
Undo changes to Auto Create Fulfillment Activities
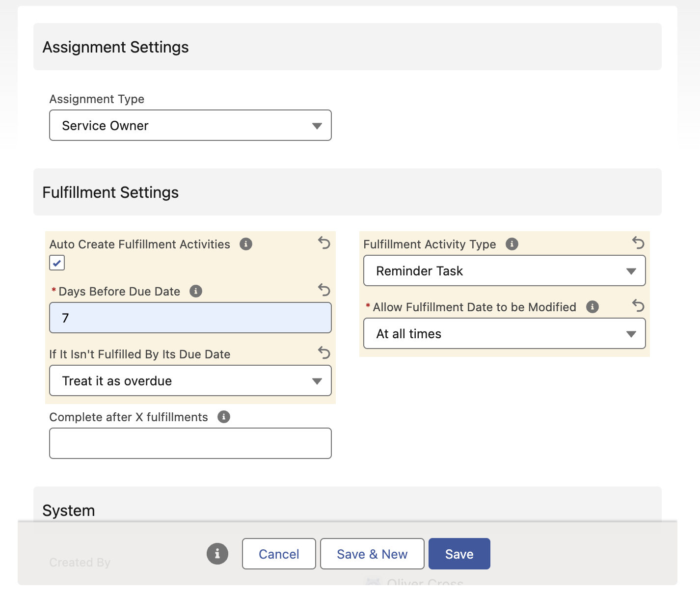click(324, 243)
